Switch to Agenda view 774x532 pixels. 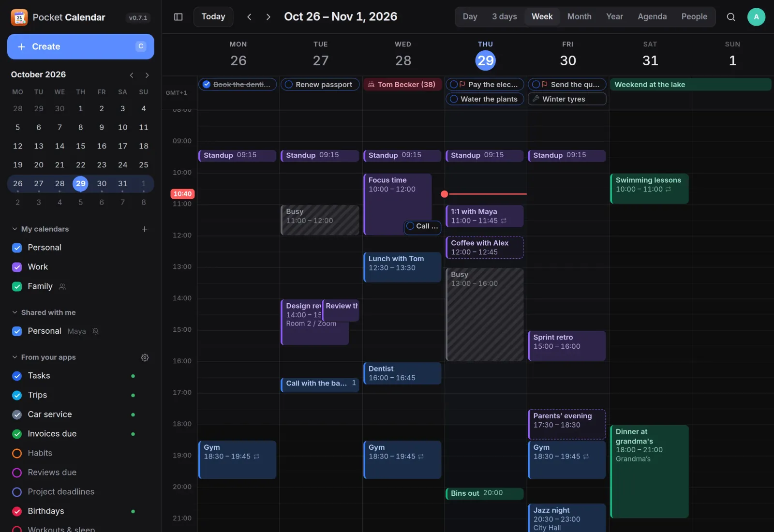[652, 17]
